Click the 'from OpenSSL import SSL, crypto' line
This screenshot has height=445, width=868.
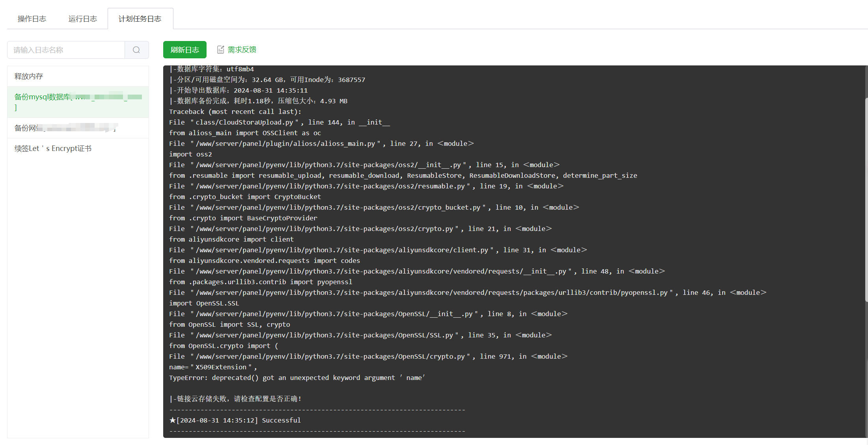point(229,324)
